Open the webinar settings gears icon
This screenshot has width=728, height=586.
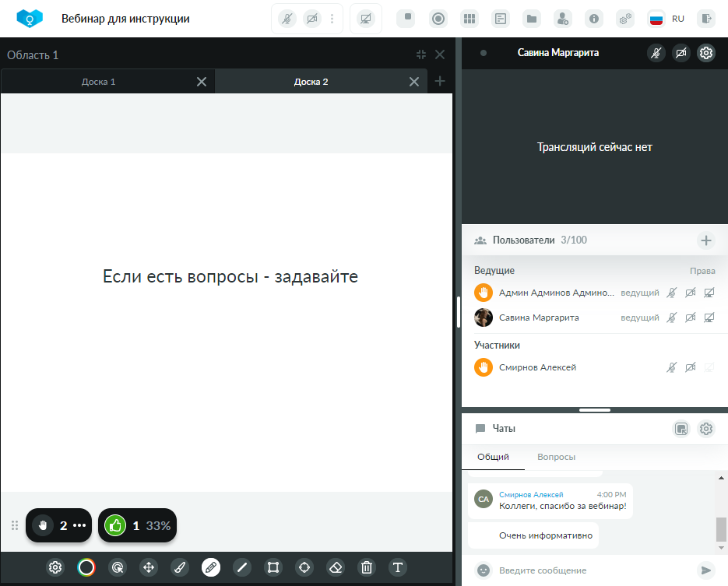[x=625, y=19]
